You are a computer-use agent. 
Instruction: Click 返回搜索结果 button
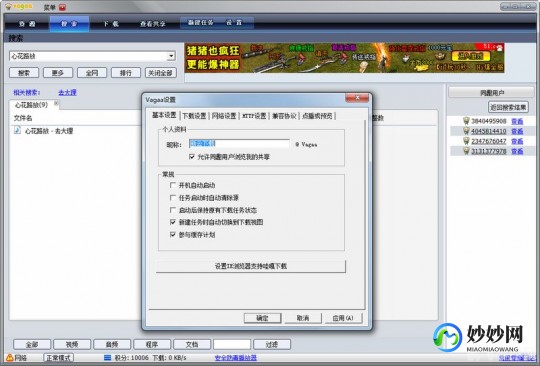point(508,107)
